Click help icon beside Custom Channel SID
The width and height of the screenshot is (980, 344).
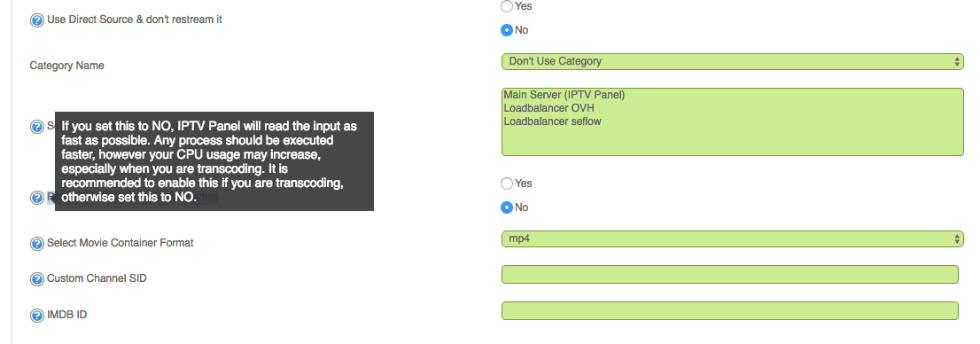(x=37, y=279)
